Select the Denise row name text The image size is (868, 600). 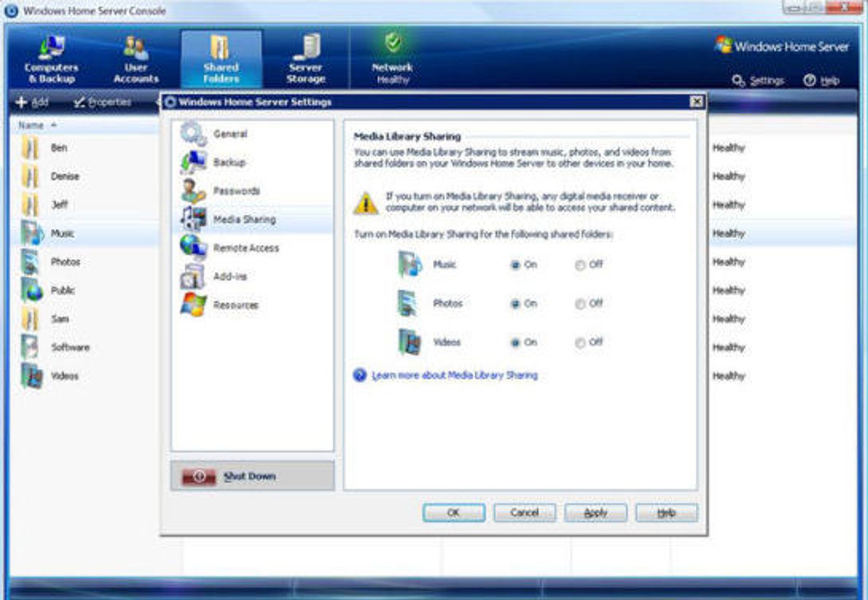65,177
